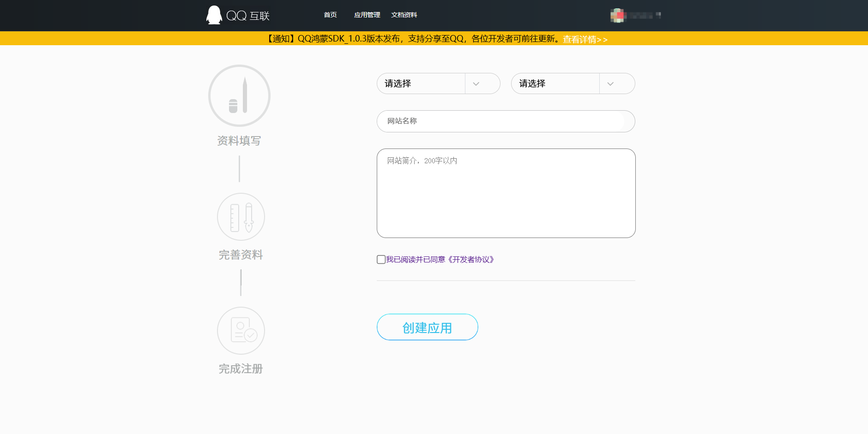Screen dimensions: 868x434
Task: Open the 《开发者协议》 link
Action: pyautogui.click(x=471, y=260)
